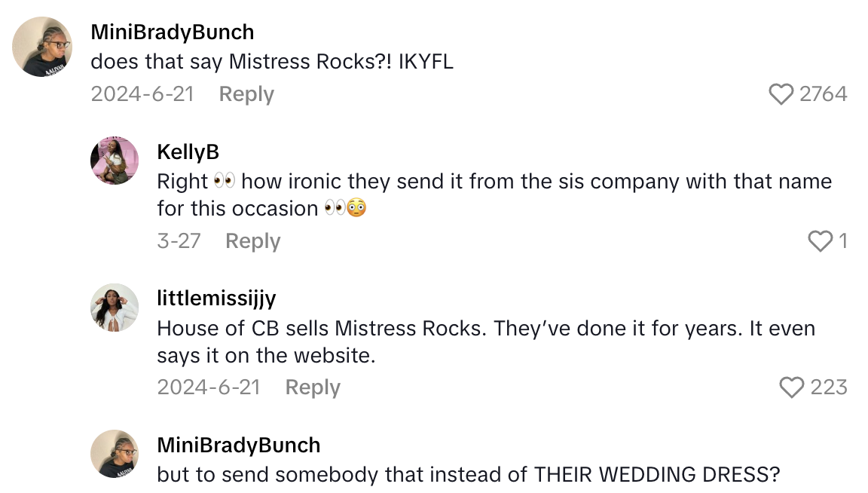Image resolution: width=868 pixels, height=493 pixels.
Task: Select the comment text mentioning Mistress Rocks
Action: [x=273, y=61]
